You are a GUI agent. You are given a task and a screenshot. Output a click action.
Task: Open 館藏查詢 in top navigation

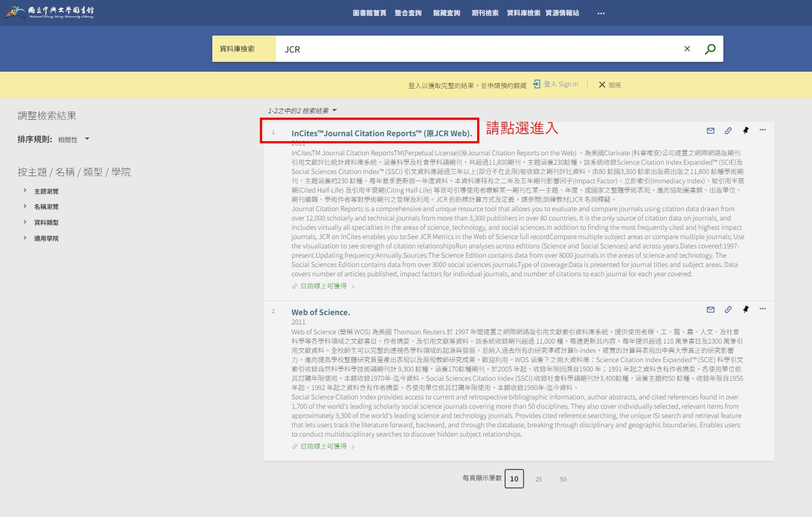pyautogui.click(x=446, y=13)
